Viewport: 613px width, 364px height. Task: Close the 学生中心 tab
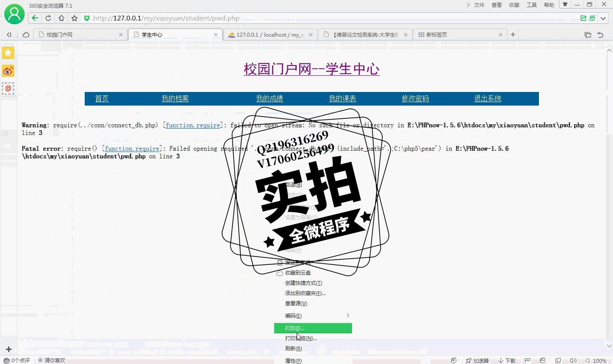(x=216, y=35)
